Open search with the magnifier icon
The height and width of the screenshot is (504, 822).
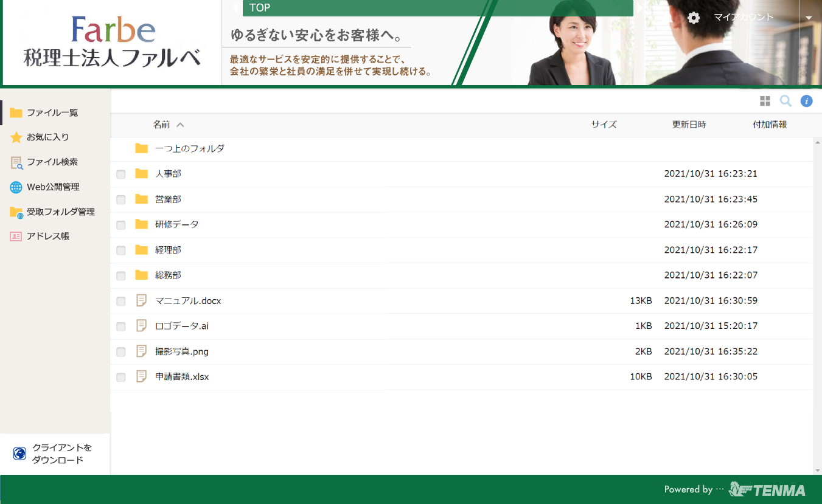[785, 101]
